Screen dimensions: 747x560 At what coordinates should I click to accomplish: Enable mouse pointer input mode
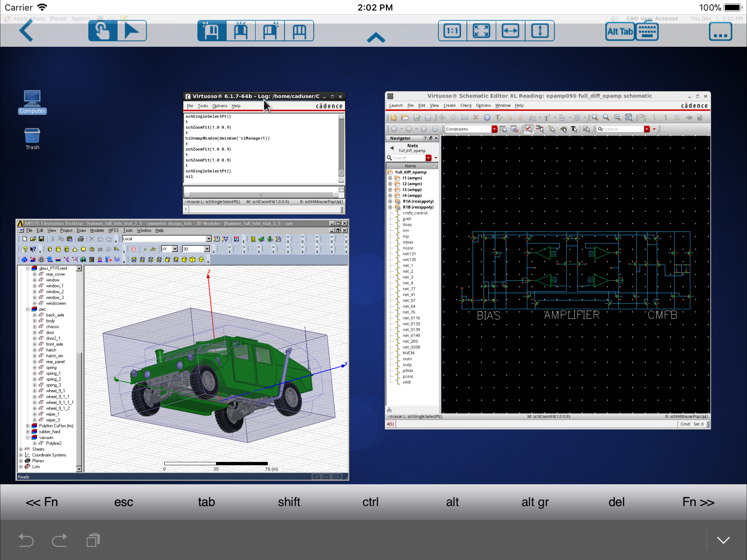(x=132, y=31)
